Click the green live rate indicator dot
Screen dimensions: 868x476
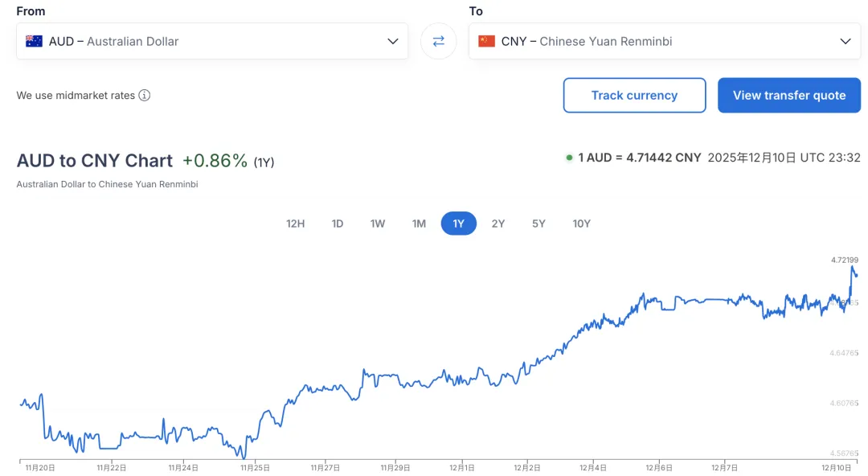tap(569, 158)
